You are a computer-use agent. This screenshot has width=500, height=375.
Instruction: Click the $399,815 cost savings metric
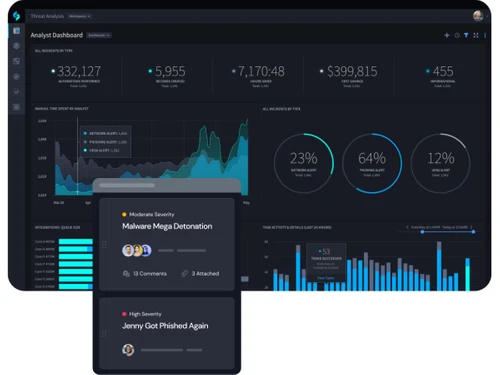coord(352,71)
